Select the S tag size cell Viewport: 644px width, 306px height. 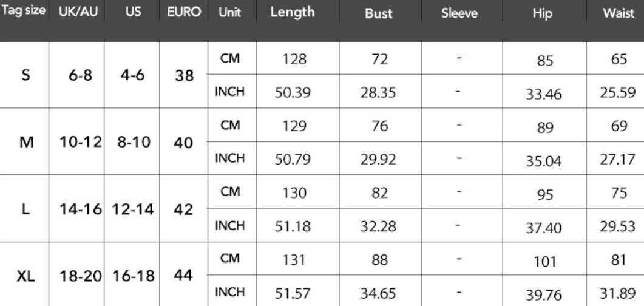click(25, 76)
